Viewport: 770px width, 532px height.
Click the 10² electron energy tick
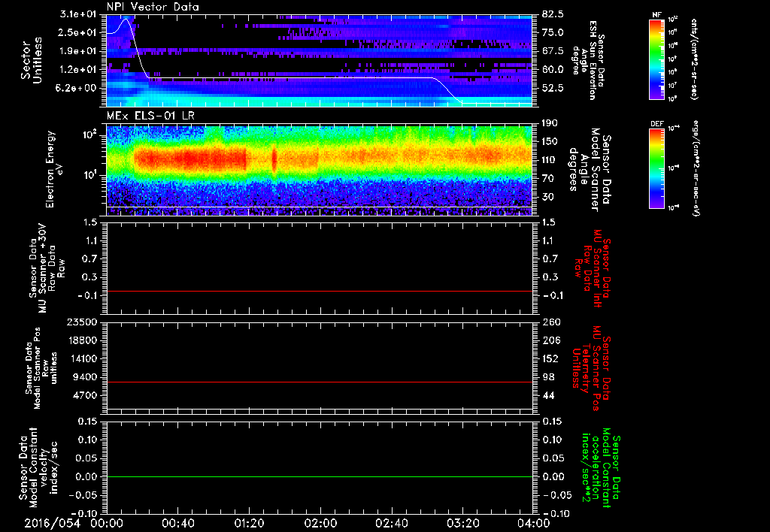click(90, 135)
